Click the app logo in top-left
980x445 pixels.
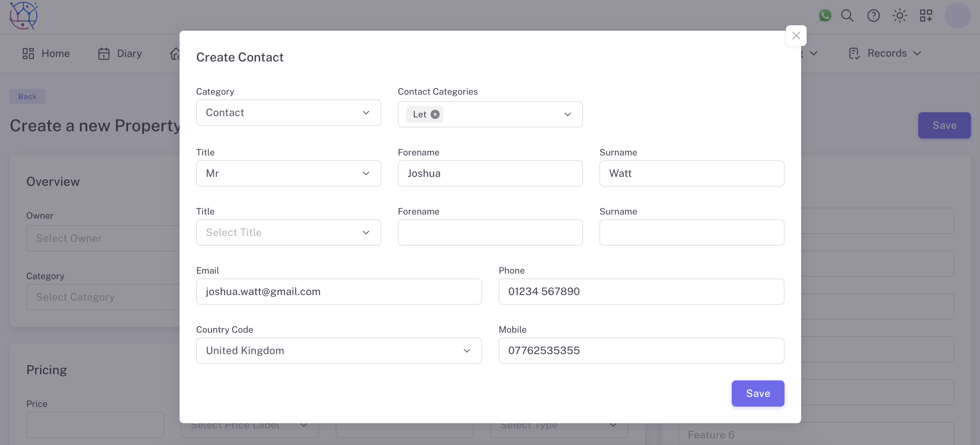pyautogui.click(x=23, y=16)
